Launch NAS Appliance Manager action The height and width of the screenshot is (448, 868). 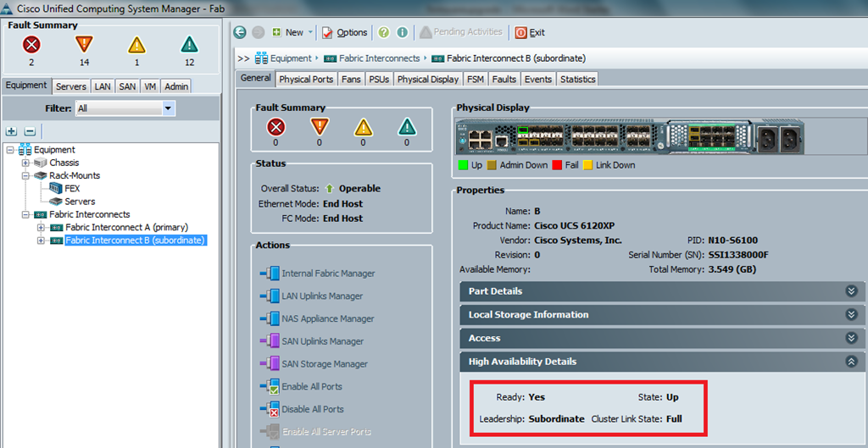[317, 318]
